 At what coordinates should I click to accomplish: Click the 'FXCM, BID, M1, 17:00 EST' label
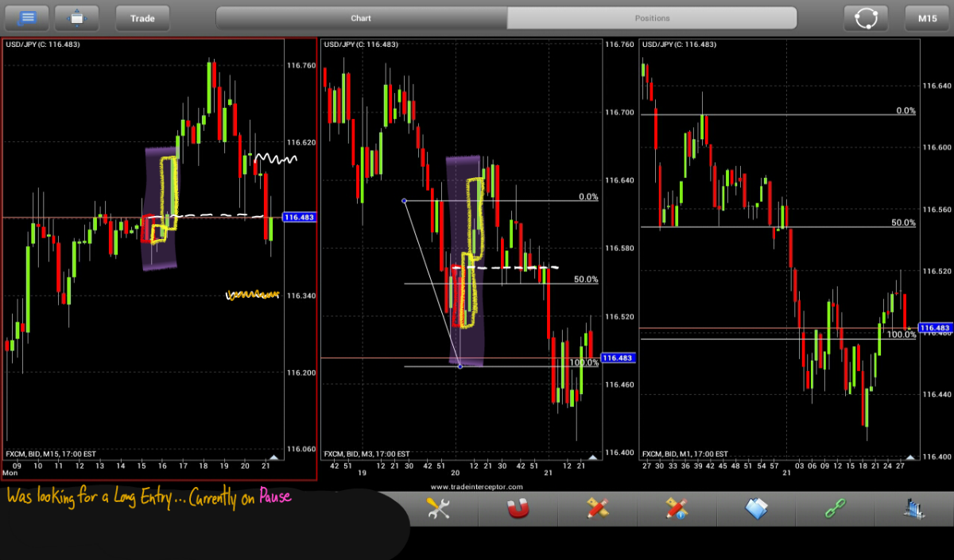click(x=684, y=454)
